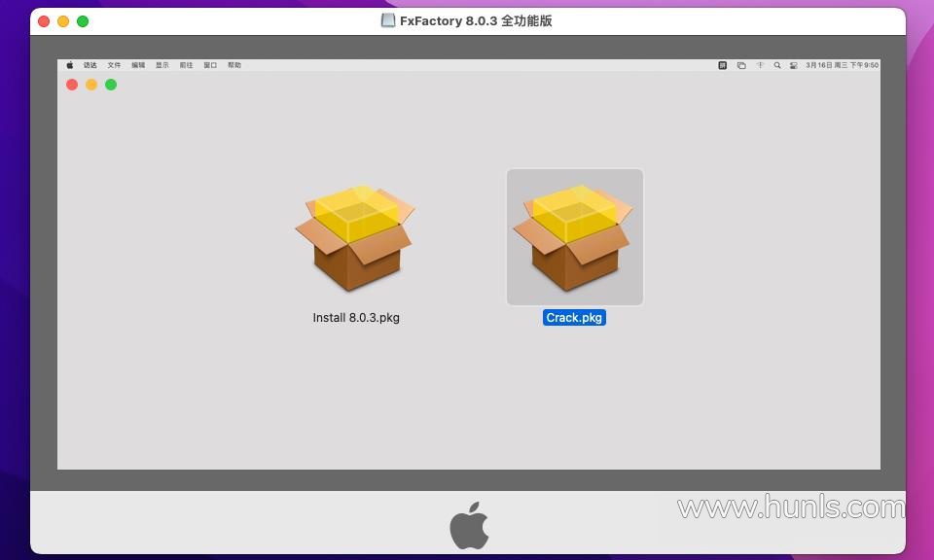The image size is (934, 560).
Task: Open the 编辑 (Edit) menu
Action: coord(138,65)
